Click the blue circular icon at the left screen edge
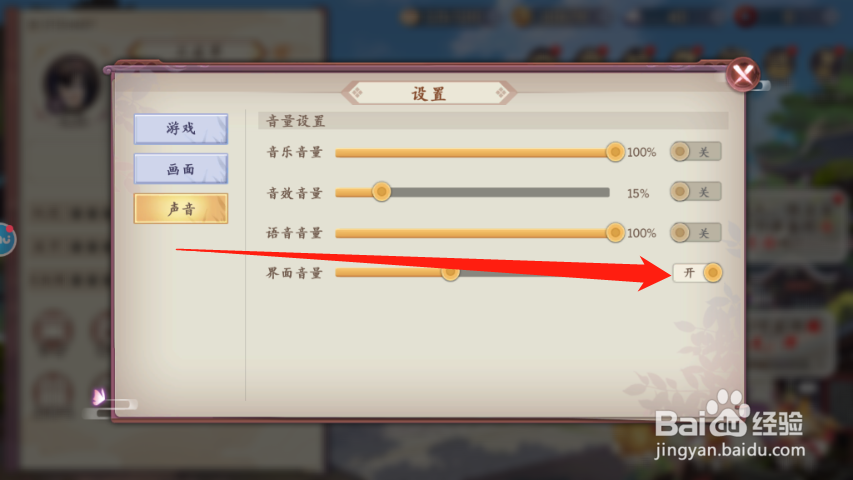The width and height of the screenshot is (853, 480). (5, 239)
